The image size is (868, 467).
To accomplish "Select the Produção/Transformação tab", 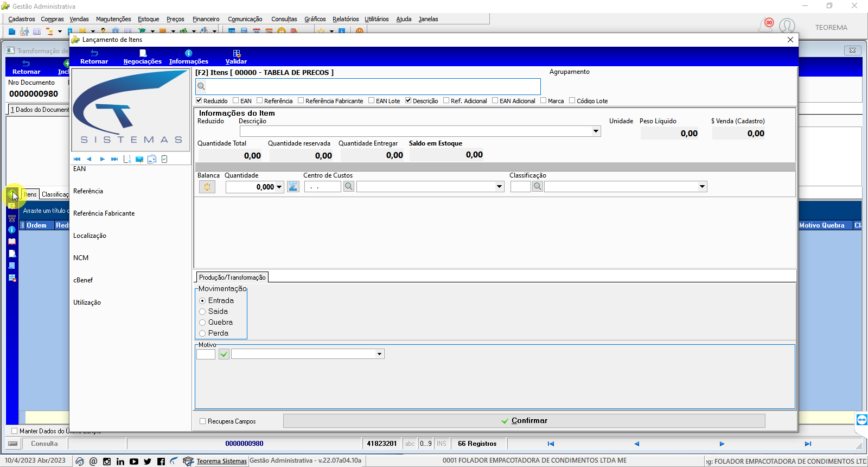I will 232,277.
